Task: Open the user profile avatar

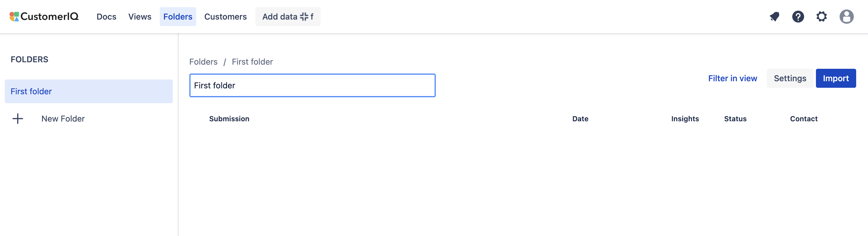Action: point(846,17)
